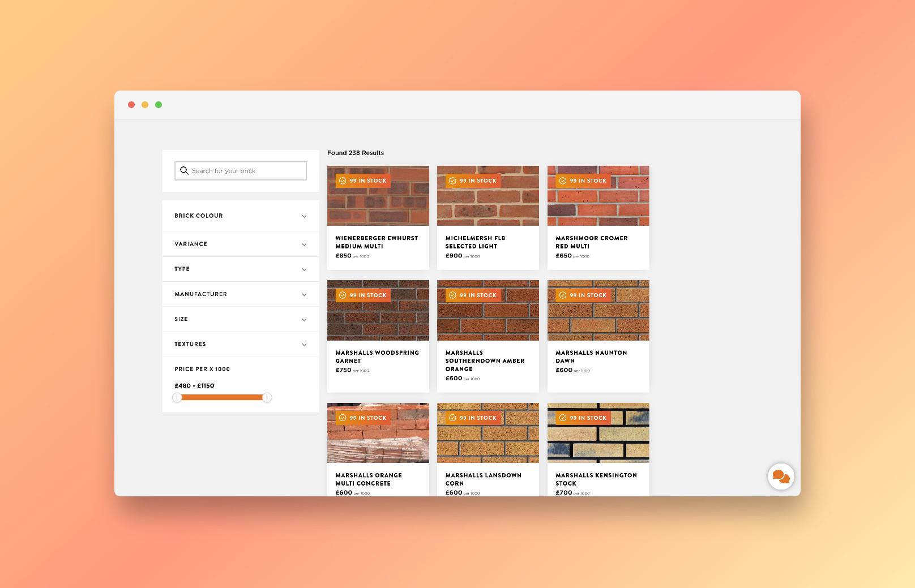This screenshot has width=915, height=588.
Task: Click the in-stock checkmark on Wienerberger Ewhurst
Action: tap(343, 181)
